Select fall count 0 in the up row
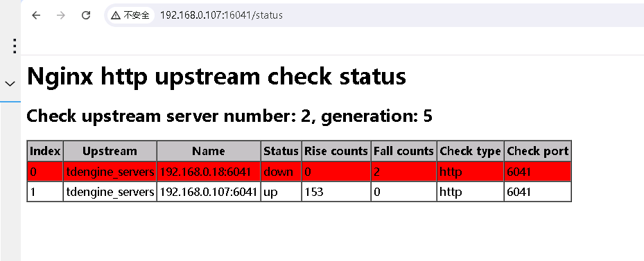This screenshot has width=644, height=261. (403, 192)
